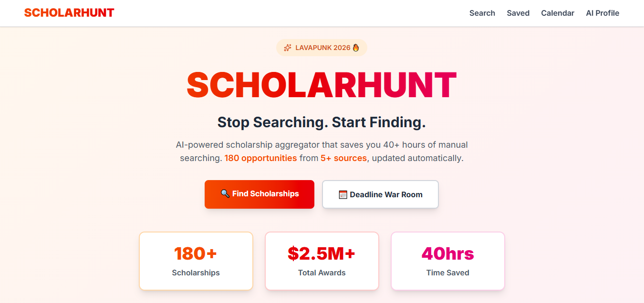644x303 pixels.
Task: Click the Stop Searching. Start Finding. heading
Action: click(x=322, y=122)
